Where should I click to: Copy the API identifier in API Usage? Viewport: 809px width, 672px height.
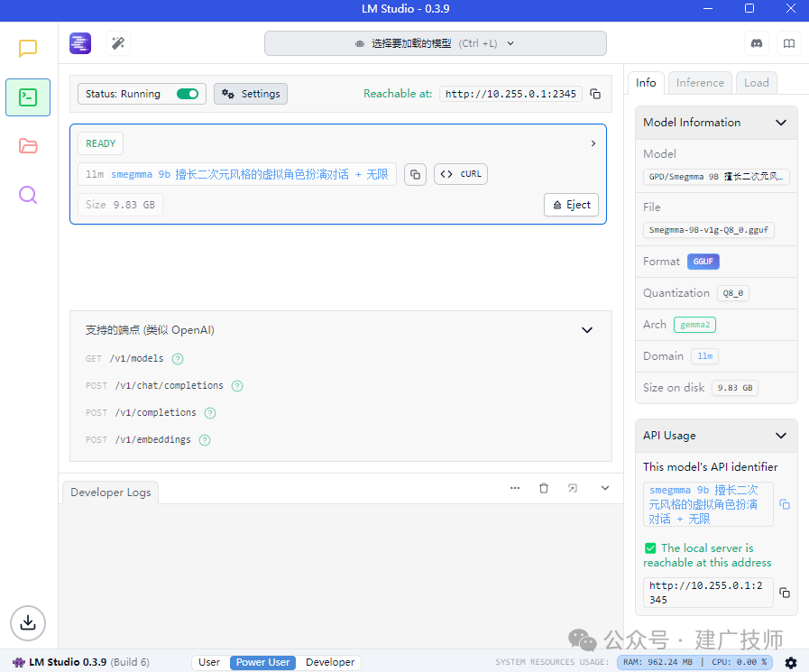point(785,504)
